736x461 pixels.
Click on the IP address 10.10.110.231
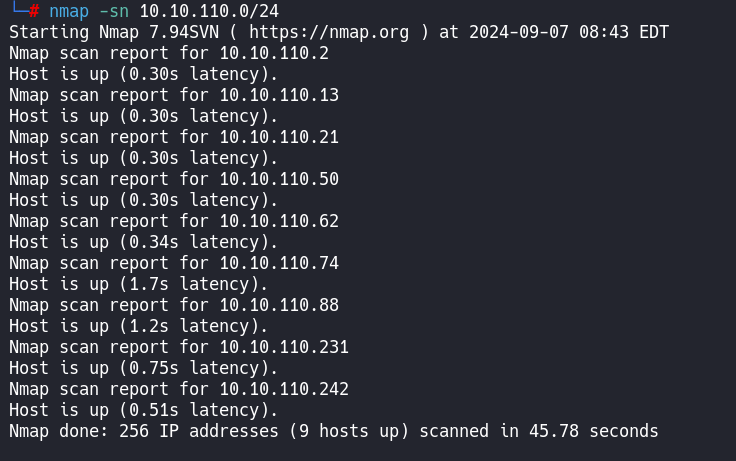284,347
